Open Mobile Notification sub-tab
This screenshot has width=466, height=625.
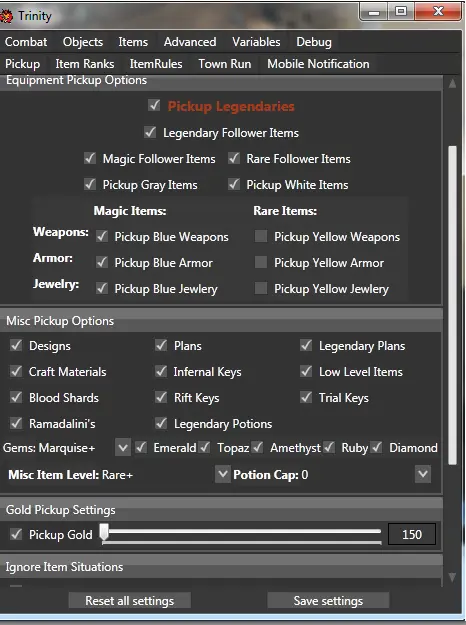tap(318, 64)
